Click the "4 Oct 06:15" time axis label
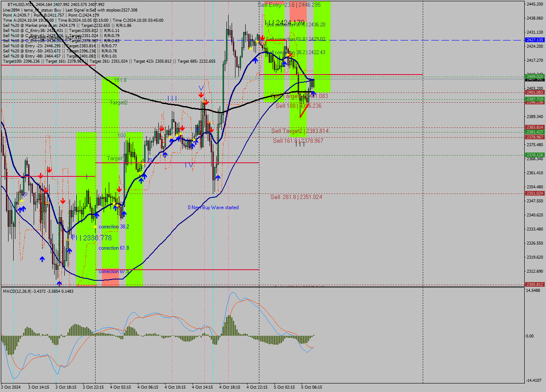The image size is (546, 392). [148, 387]
